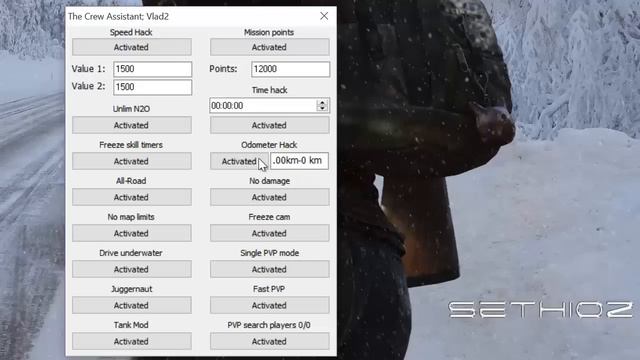Click the Odometer Hack label
This screenshot has height=360, width=640.
coord(269,145)
